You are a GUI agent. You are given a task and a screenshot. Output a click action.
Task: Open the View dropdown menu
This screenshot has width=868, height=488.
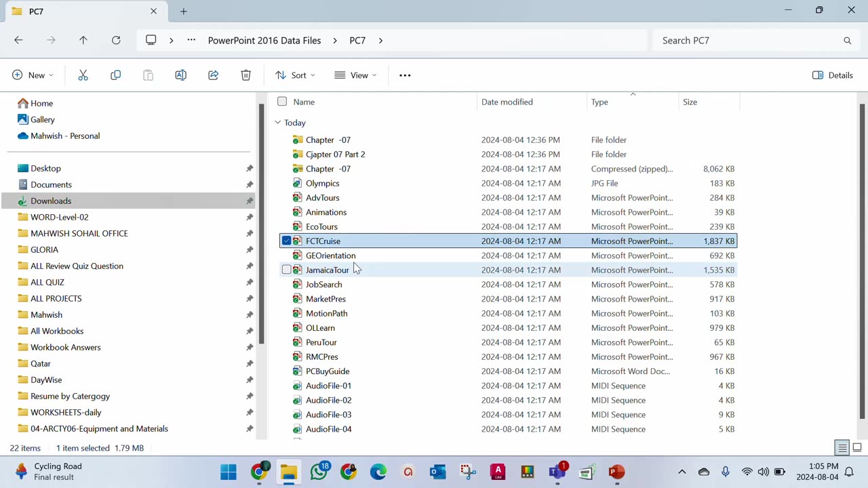tap(355, 75)
